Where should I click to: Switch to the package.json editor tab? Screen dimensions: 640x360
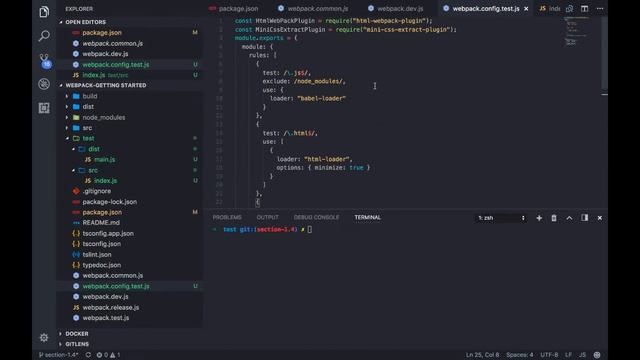pyautogui.click(x=238, y=9)
